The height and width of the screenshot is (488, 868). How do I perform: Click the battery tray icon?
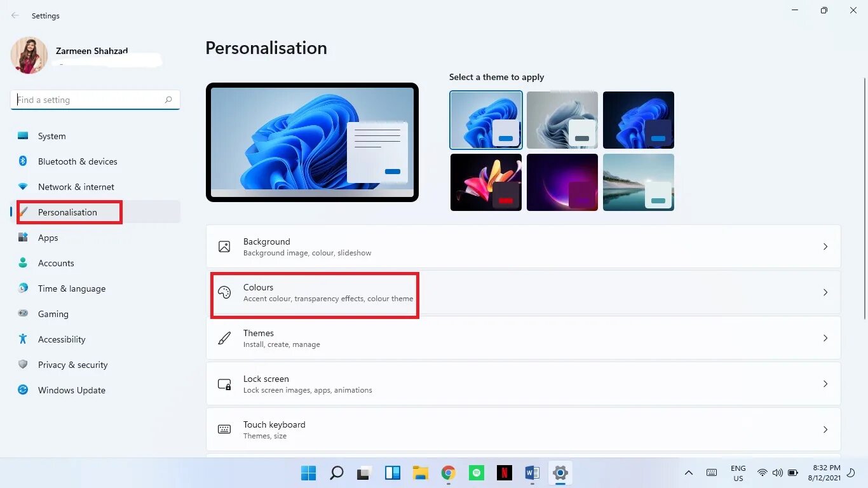(x=793, y=473)
